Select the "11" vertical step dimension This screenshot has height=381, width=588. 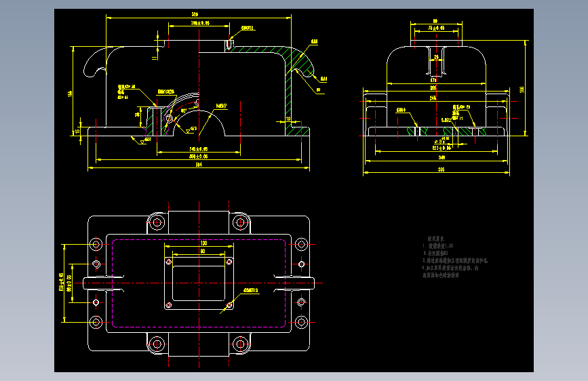[154, 58]
